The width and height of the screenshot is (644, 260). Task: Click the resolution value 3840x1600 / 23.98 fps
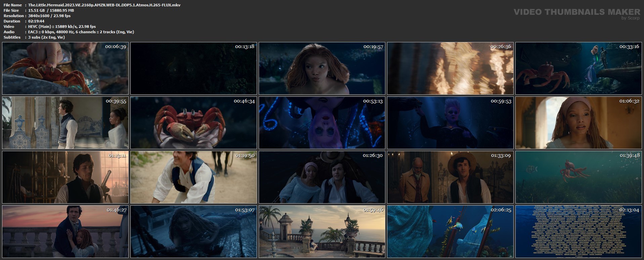[x=49, y=16]
